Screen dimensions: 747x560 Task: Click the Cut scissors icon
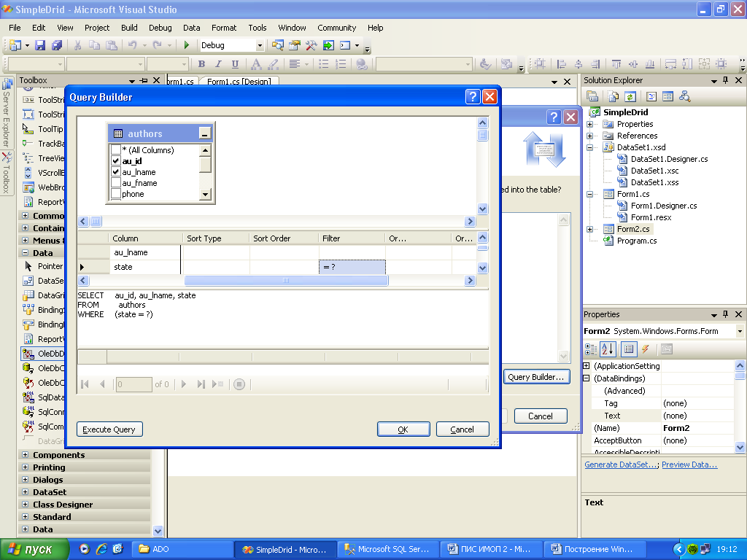(77, 45)
